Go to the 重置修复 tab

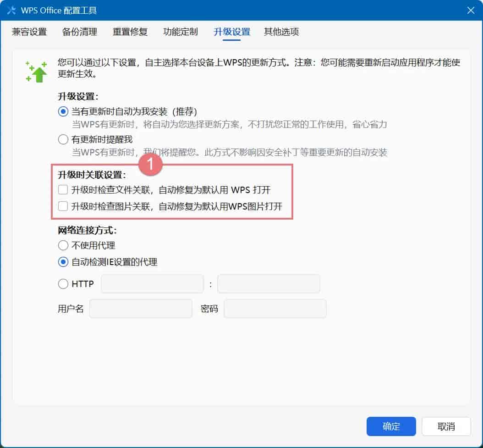(130, 32)
